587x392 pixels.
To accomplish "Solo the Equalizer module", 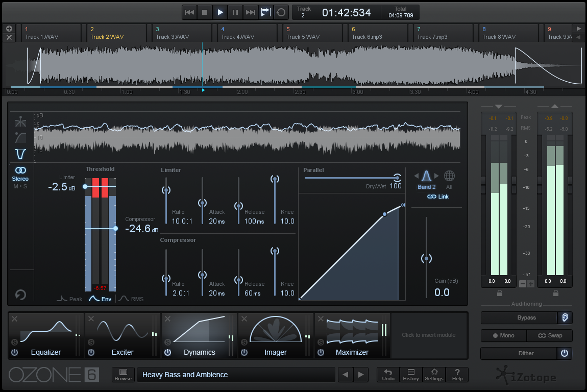I will (14, 342).
